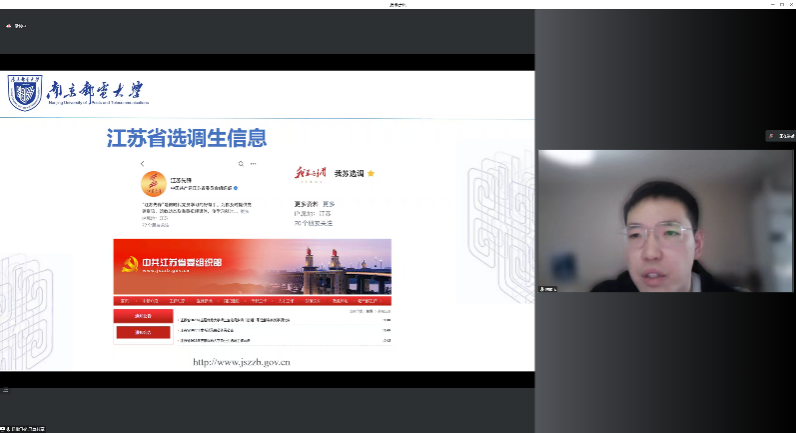Click the yellow star beside the account name
The height and width of the screenshot is (433, 796).
tap(371, 173)
